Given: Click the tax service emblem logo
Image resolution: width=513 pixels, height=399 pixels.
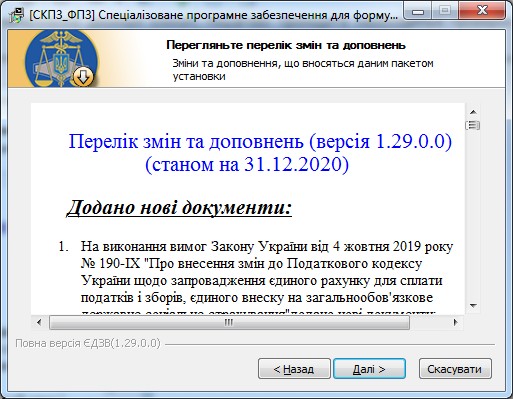Looking at the screenshot, I should point(61,59).
